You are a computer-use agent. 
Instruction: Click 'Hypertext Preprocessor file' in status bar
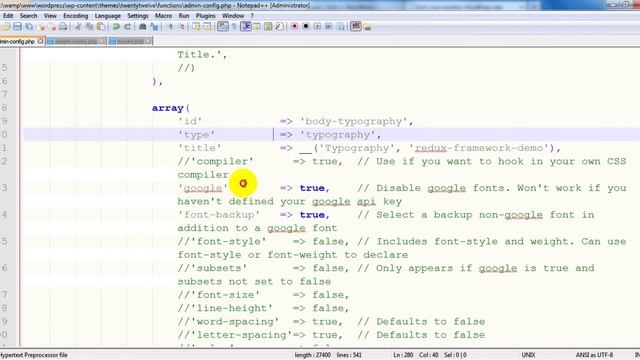[34, 355]
